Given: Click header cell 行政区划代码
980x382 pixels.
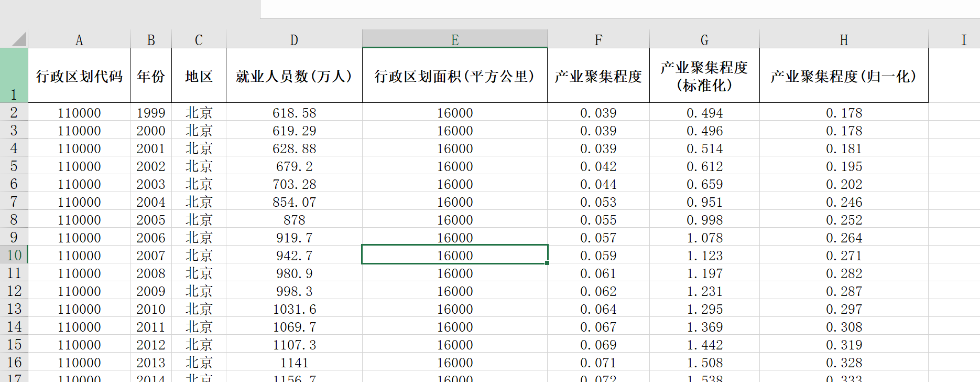Looking at the screenshot, I should (79, 76).
